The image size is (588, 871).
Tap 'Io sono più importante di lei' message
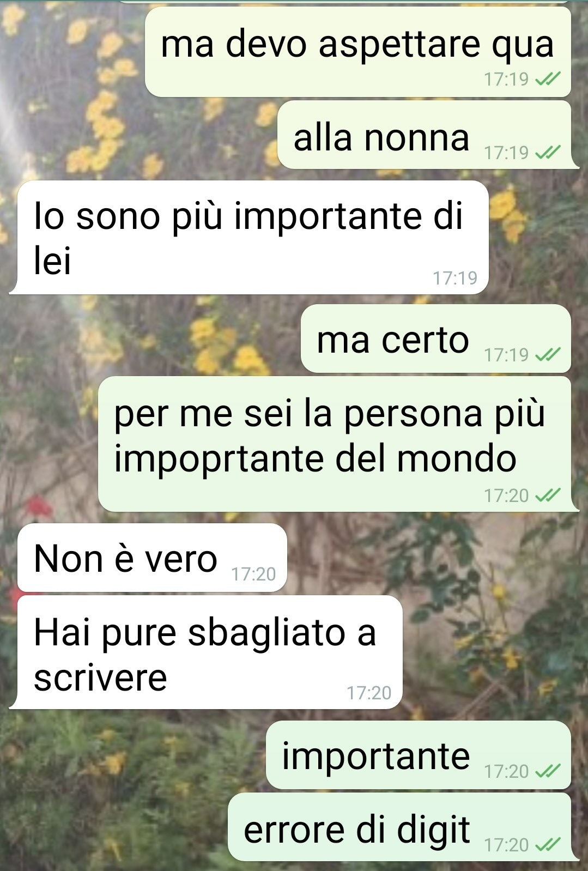(253, 238)
